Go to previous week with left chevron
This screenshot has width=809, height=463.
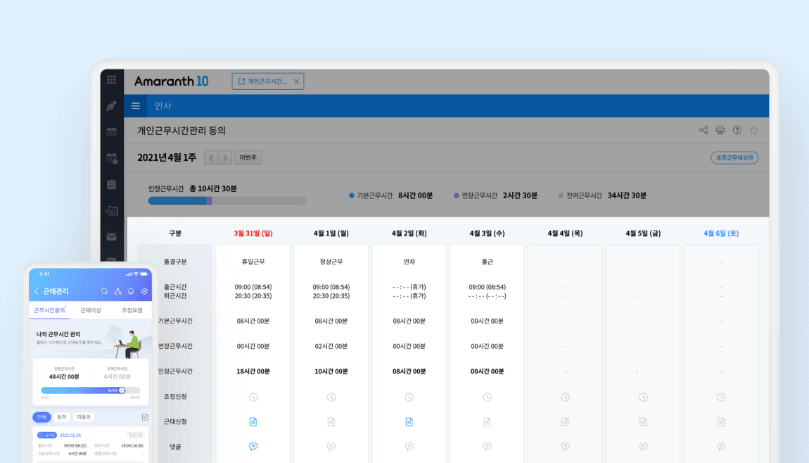tap(211, 157)
